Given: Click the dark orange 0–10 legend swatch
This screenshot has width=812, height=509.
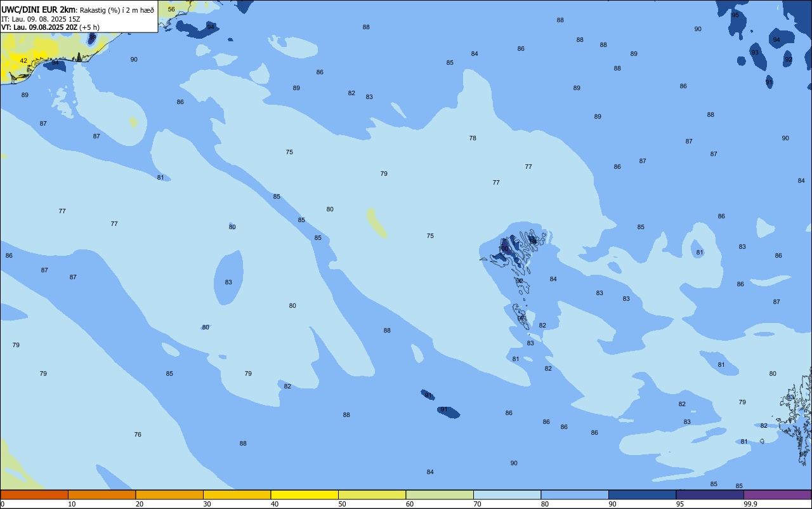Looking at the screenshot, I should [34, 494].
